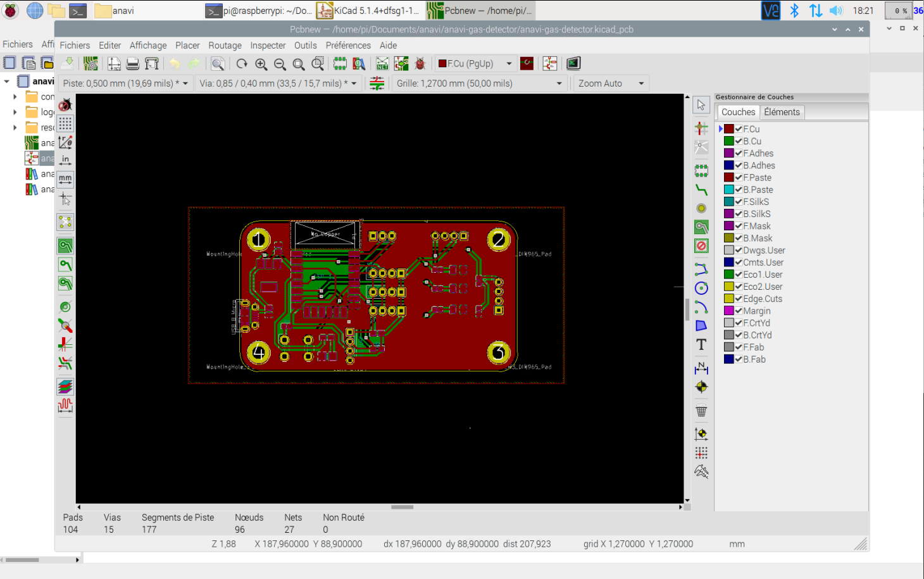Open the Inspecter menu
Viewport: 924px width, 579px height.
(x=268, y=46)
